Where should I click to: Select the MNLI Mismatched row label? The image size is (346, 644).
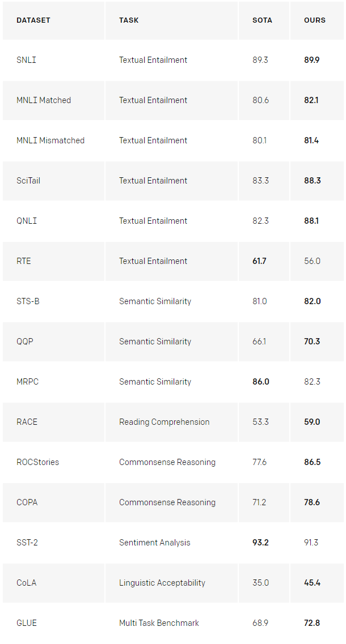point(50,140)
